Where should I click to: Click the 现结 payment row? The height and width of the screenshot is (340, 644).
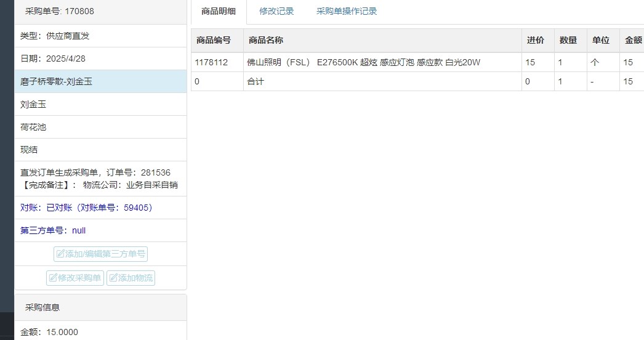click(100, 150)
